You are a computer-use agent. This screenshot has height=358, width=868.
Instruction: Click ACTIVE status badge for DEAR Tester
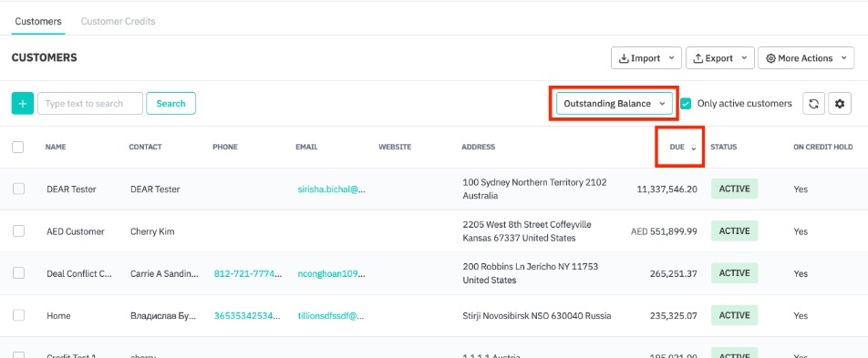(x=734, y=189)
